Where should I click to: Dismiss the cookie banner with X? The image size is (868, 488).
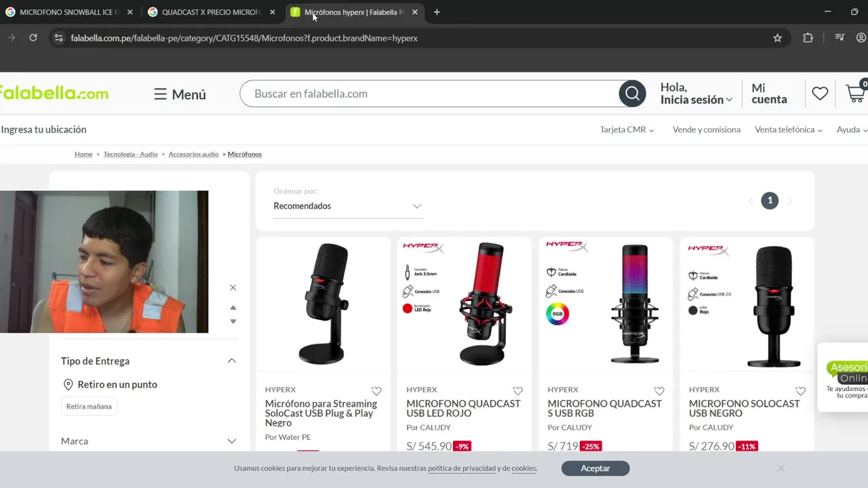click(781, 468)
